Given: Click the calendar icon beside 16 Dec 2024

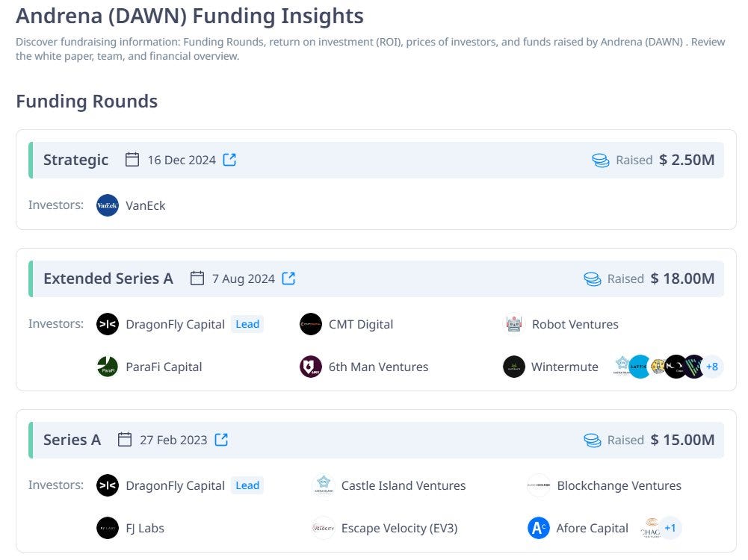Looking at the screenshot, I should click(x=133, y=159).
